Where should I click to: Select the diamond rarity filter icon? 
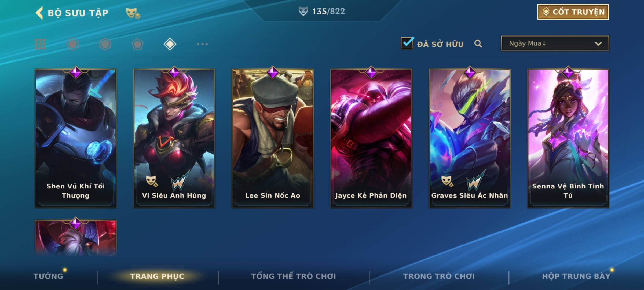(170, 44)
